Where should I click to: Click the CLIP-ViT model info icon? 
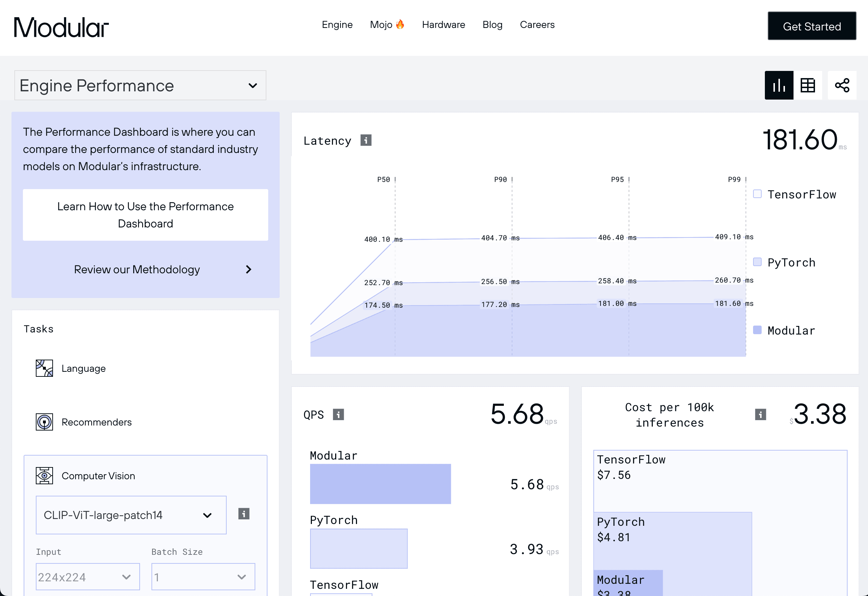[243, 514]
